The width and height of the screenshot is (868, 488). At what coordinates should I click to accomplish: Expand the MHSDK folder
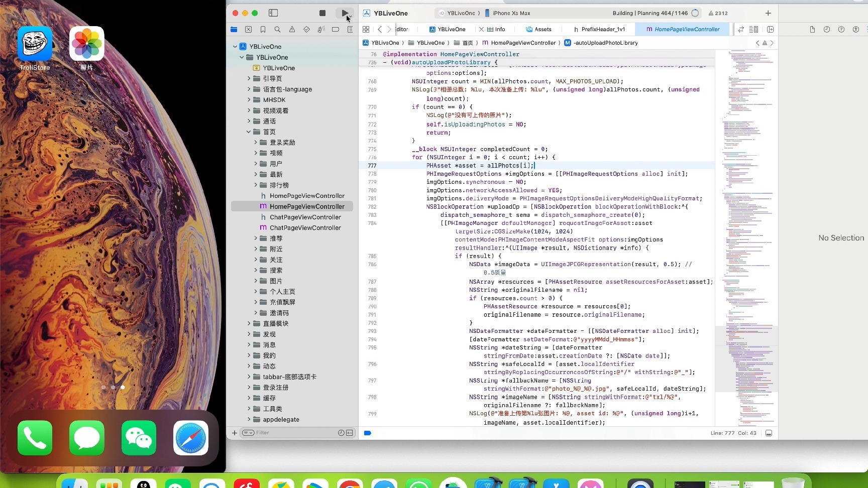pyautogui.click(x=249, y=100)
